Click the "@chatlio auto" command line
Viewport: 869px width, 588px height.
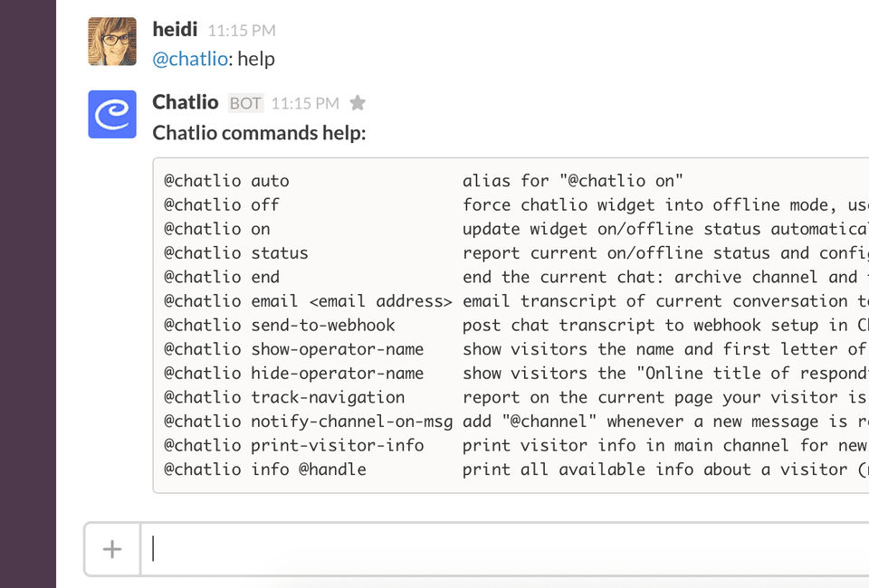(226, 181)
